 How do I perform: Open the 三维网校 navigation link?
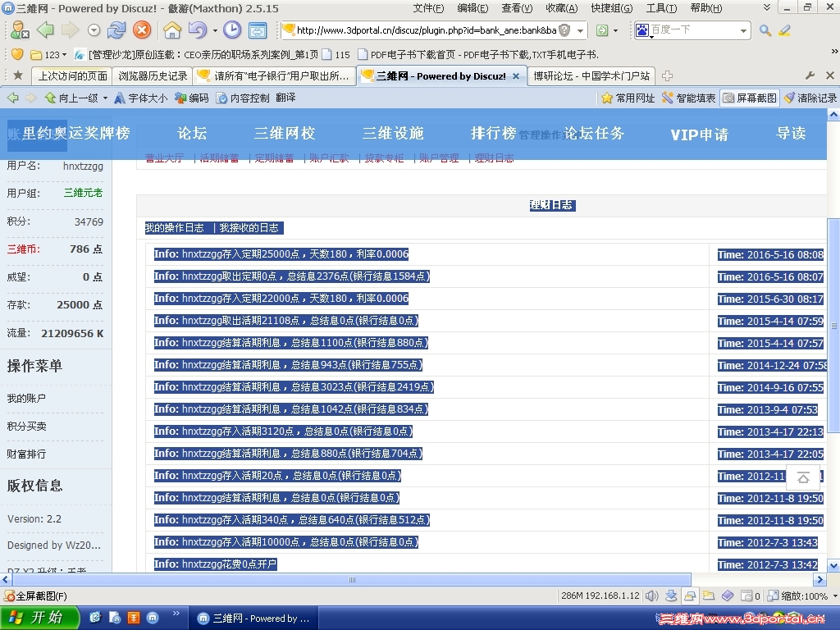pos(285,133)
